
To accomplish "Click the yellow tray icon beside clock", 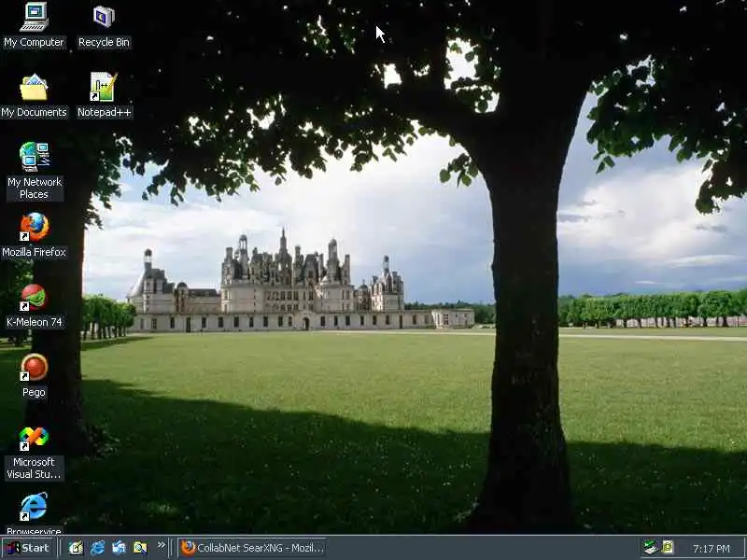I will pos(668,547).
